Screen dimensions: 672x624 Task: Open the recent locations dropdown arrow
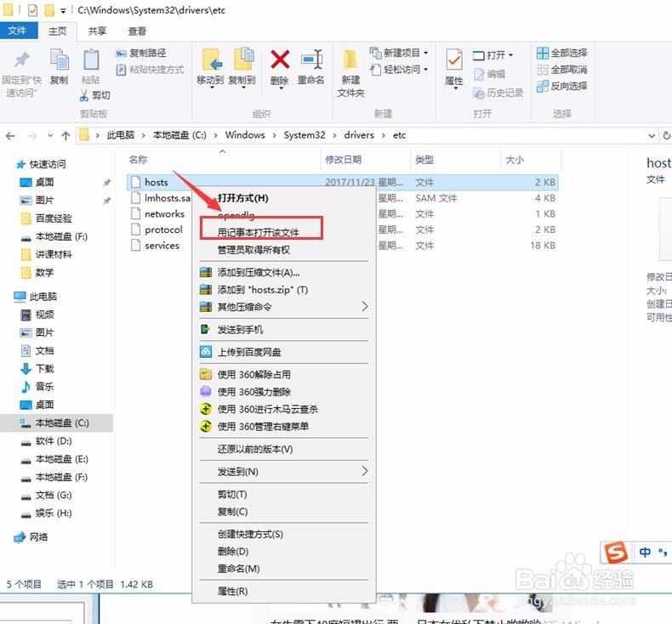[50, 136]
